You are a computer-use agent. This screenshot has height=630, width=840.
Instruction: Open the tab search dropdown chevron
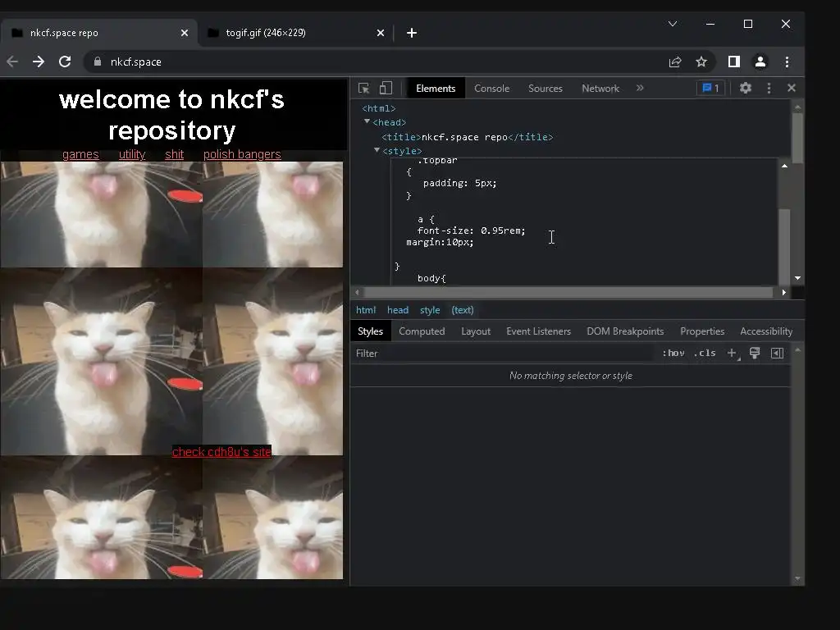(673, 24)
